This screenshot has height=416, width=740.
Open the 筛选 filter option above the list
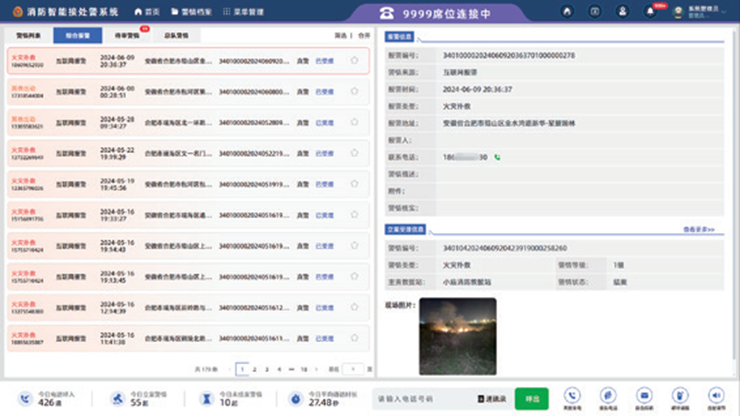coord(340,33)
